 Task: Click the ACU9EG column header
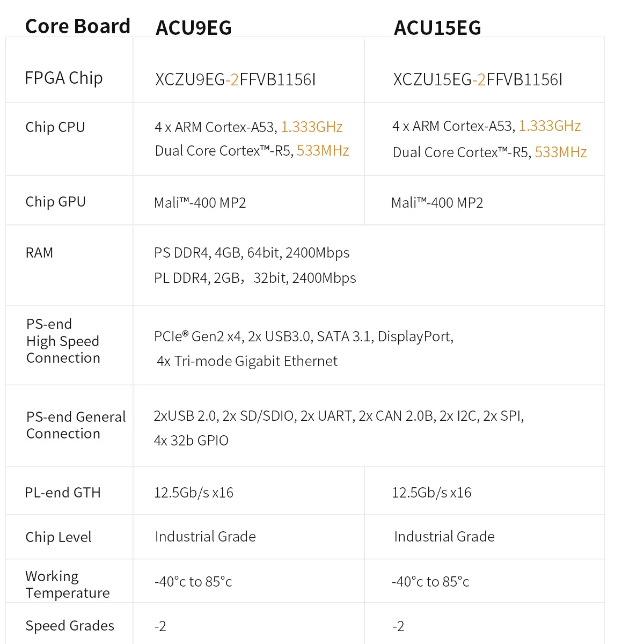coord(194,28)
